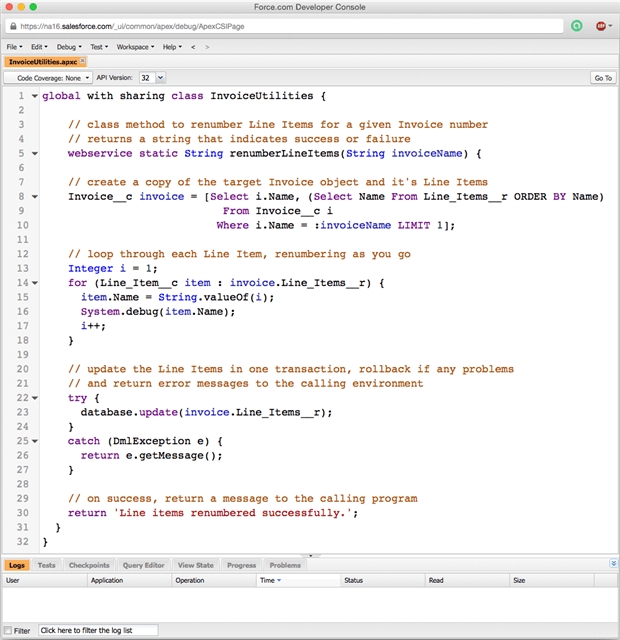The height and width of the screenshot is (640, 620).
Task: Click the Operation column header
Action: [214, 580]
